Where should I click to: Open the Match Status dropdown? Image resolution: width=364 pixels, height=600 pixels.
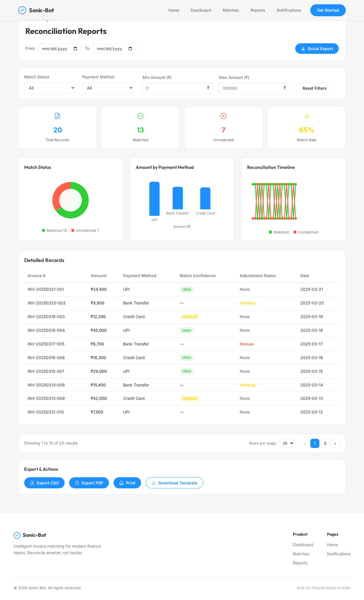pos(50,88)
